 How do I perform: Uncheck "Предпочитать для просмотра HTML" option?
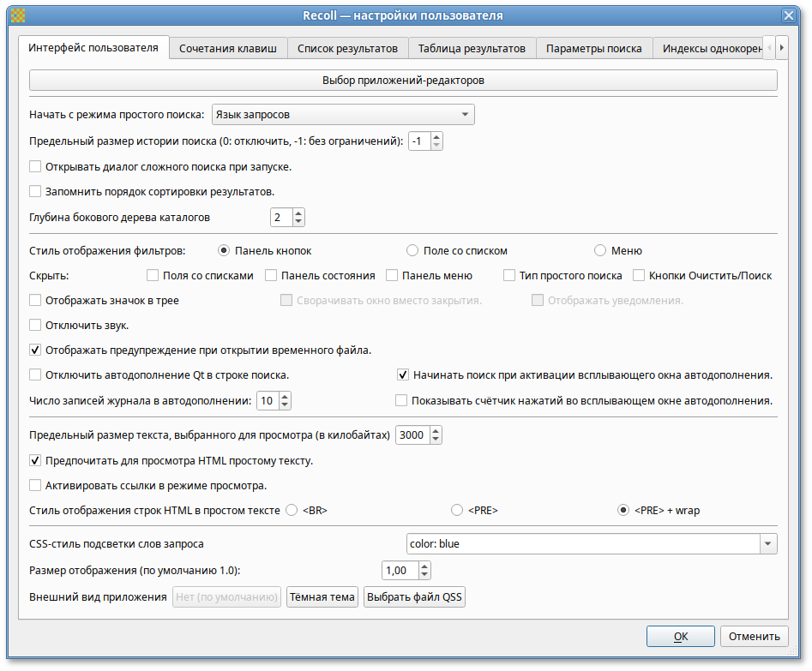point(35,461)
